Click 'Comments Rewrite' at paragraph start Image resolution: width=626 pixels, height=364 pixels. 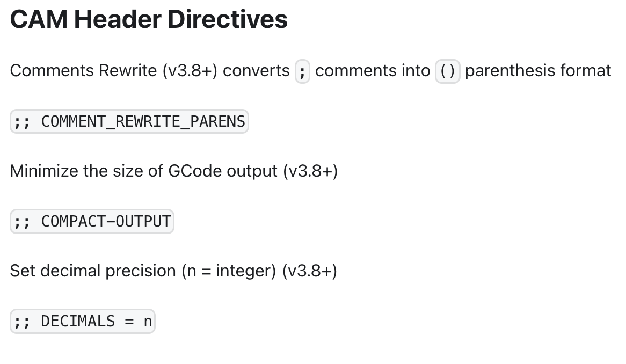pyautogui.click(x=83, y=71)
